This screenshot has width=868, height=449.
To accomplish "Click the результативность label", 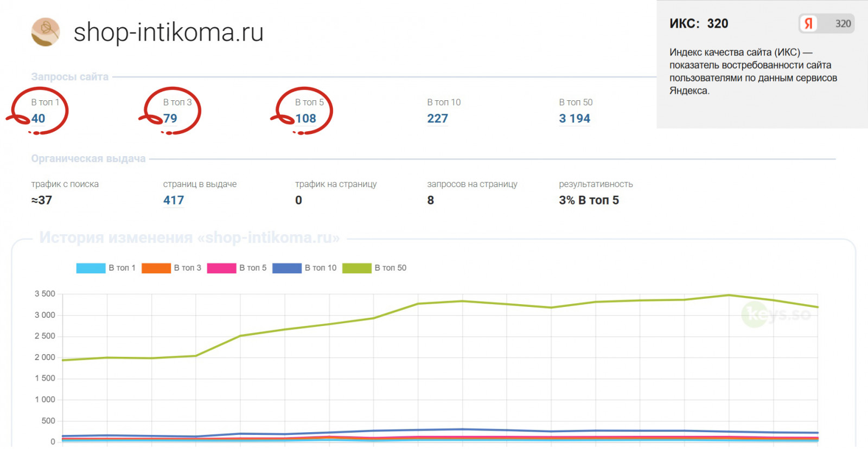I will (x=596, y=184).
